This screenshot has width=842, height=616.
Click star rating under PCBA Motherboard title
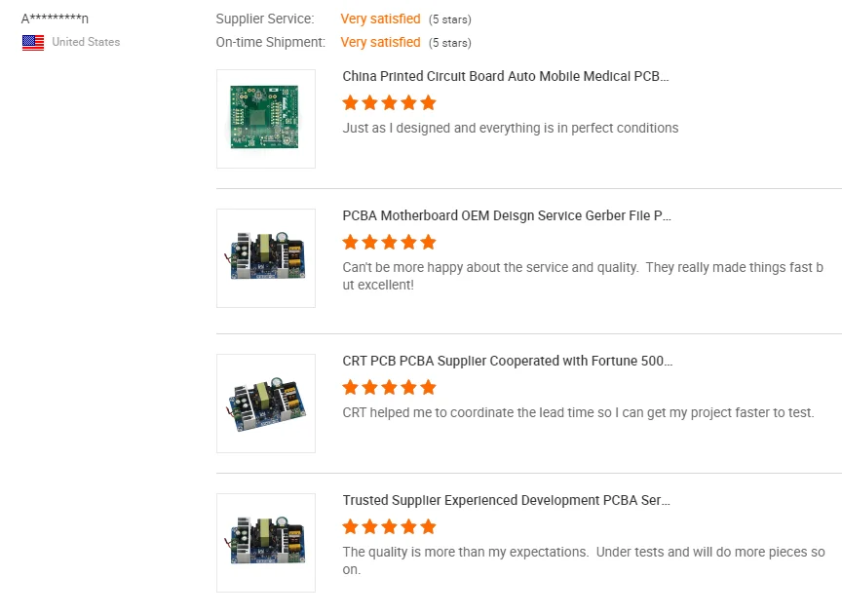coord(389,242)
